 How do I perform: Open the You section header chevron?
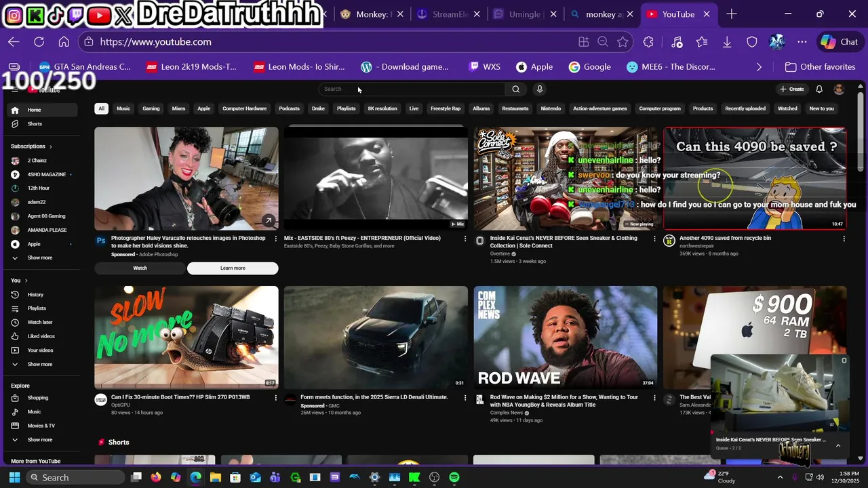(26, 281)
